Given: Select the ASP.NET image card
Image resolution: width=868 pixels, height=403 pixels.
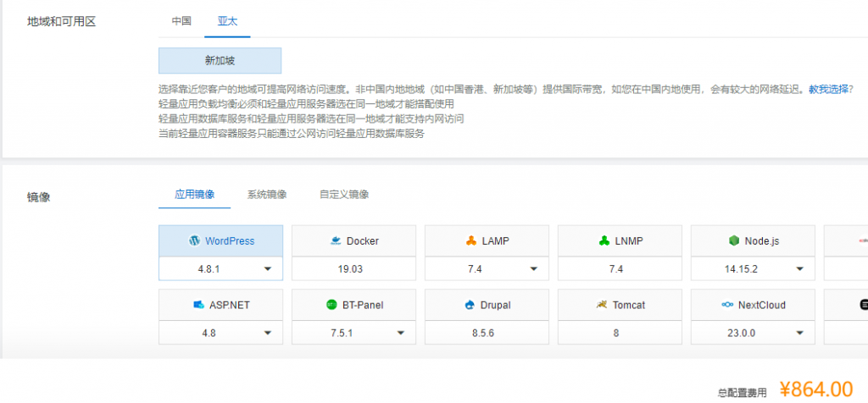Looking at the screenshot, I should click(221, 305).
